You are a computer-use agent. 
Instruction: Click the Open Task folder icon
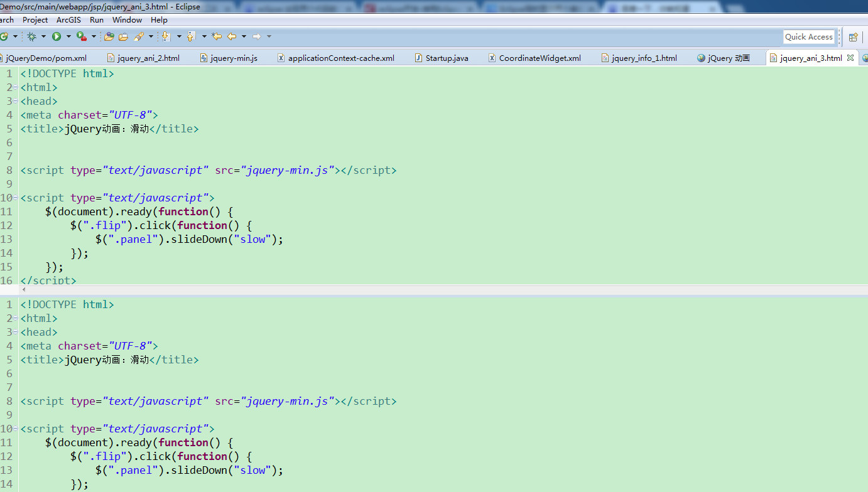pyautogui.click(x=123, y=36)
